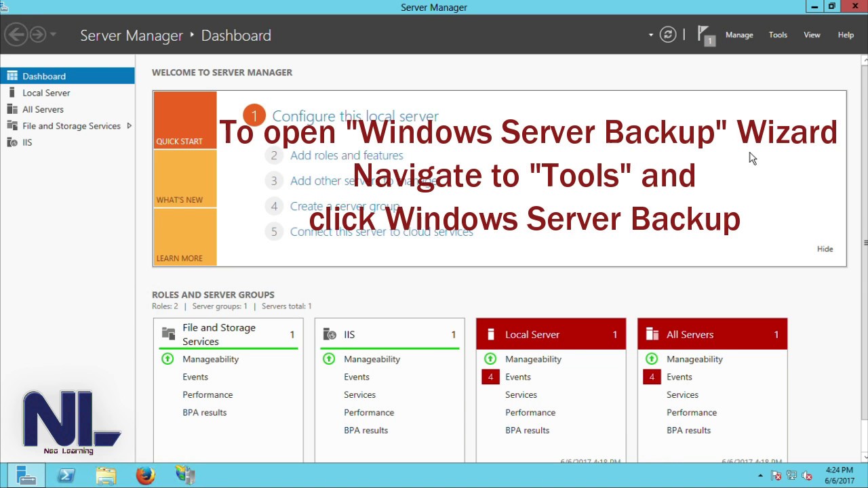Open the Help menu

846,35
